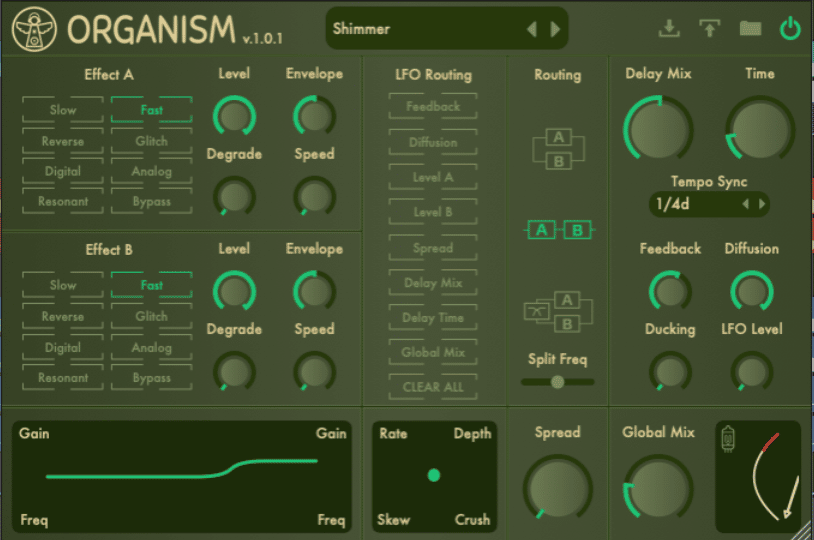Click the Organism logo icon

[34, 29]
